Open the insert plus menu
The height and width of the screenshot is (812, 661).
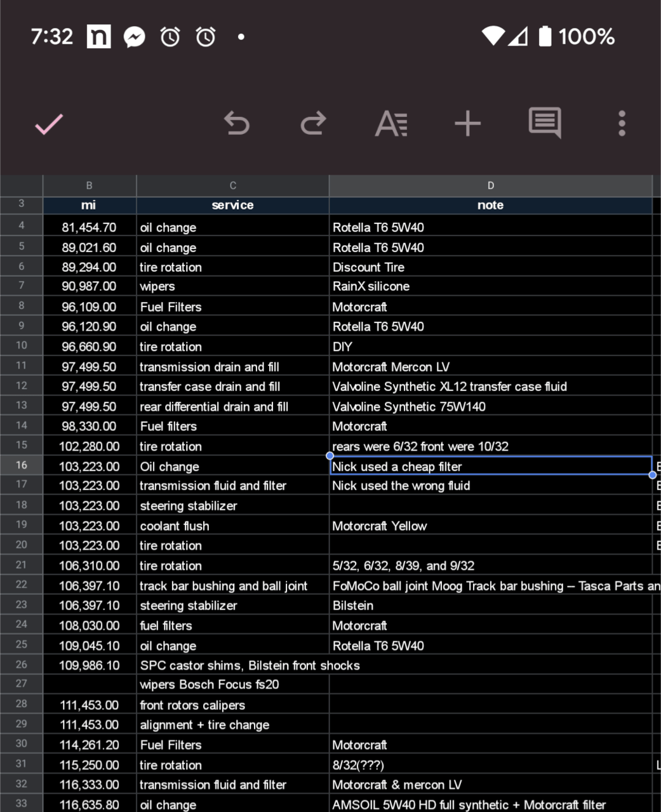pyautogui.click(x=467, y=123)
